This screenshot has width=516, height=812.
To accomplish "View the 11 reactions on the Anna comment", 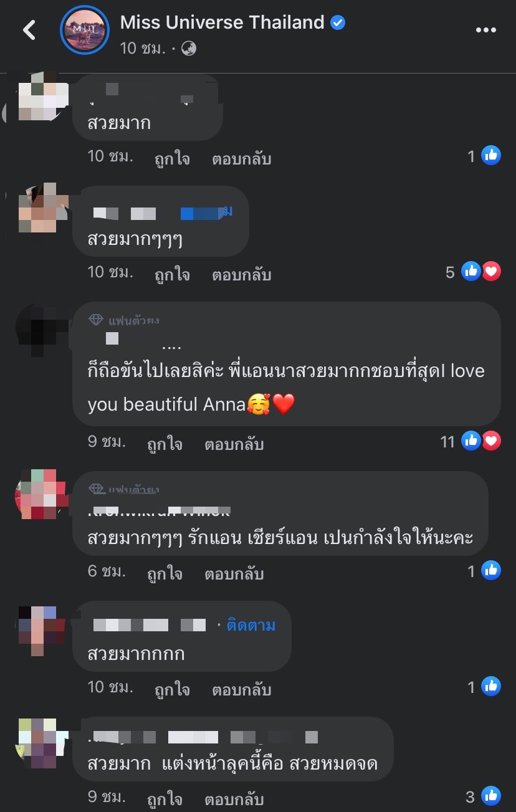I will click(471, 441).
